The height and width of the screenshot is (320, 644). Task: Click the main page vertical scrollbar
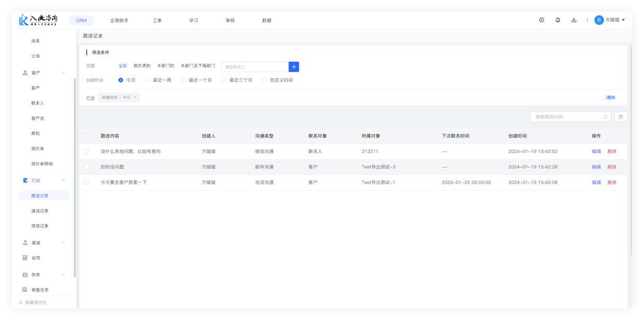pyautogui.click(x=631, y=150)
